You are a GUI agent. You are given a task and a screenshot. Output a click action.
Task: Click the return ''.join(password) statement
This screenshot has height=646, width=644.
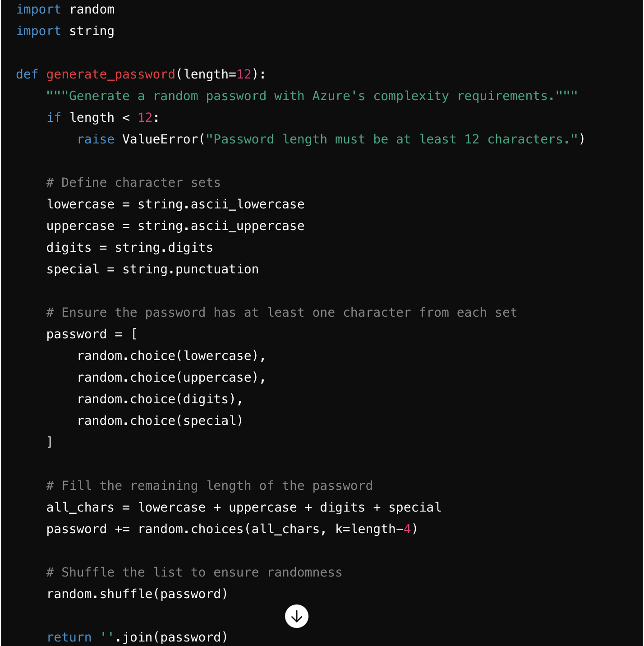tap(137, 637)
